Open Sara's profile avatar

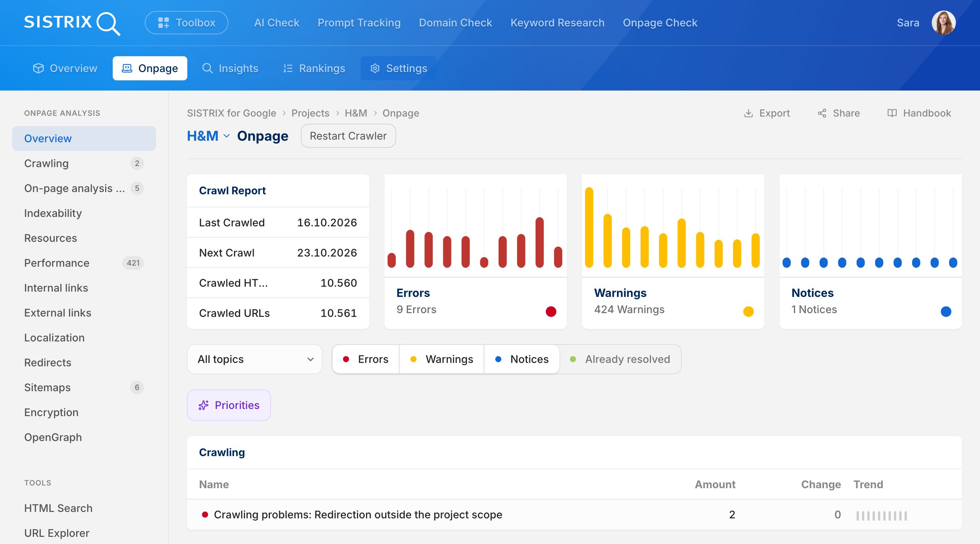[x=943, y=23]
